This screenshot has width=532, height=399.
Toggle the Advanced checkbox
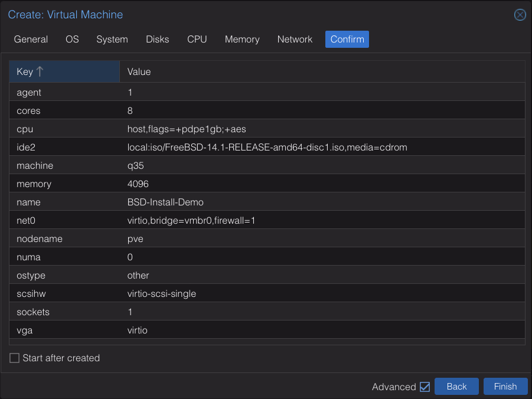coord(425,387)
